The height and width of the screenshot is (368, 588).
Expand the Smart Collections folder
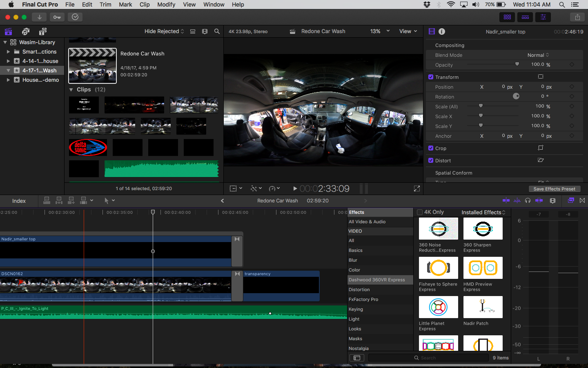[x=8, y=52]
